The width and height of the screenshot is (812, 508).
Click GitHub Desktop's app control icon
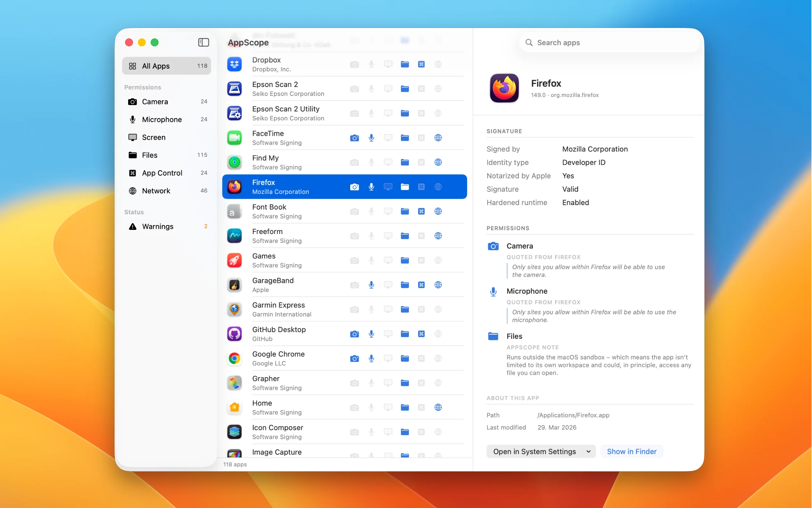click(x=421, y=334)
